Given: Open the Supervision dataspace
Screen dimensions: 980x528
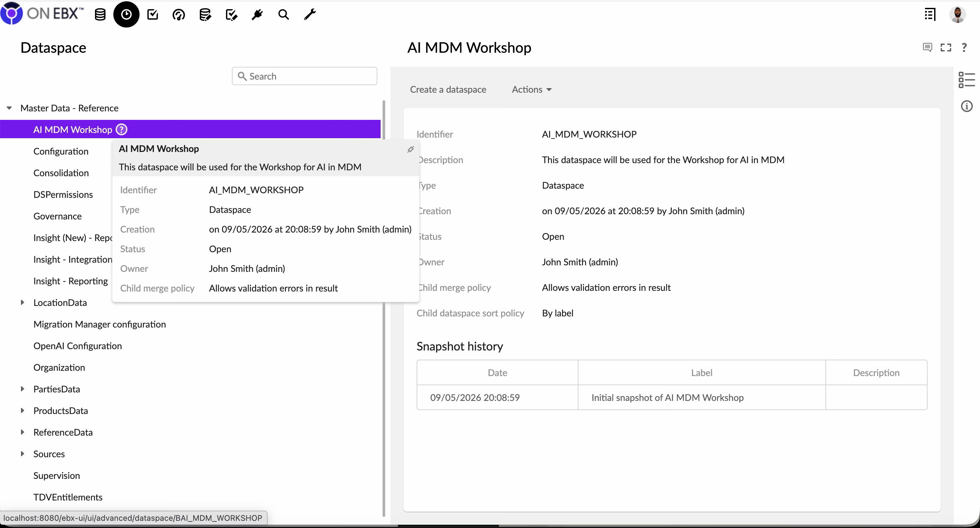Looking at the screenshot, I should point(57,476).
